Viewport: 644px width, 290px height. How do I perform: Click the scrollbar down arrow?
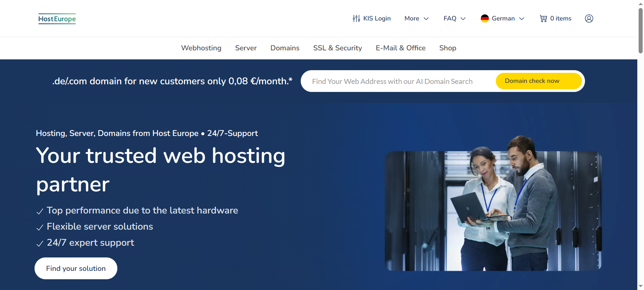[x=640, y=286]
